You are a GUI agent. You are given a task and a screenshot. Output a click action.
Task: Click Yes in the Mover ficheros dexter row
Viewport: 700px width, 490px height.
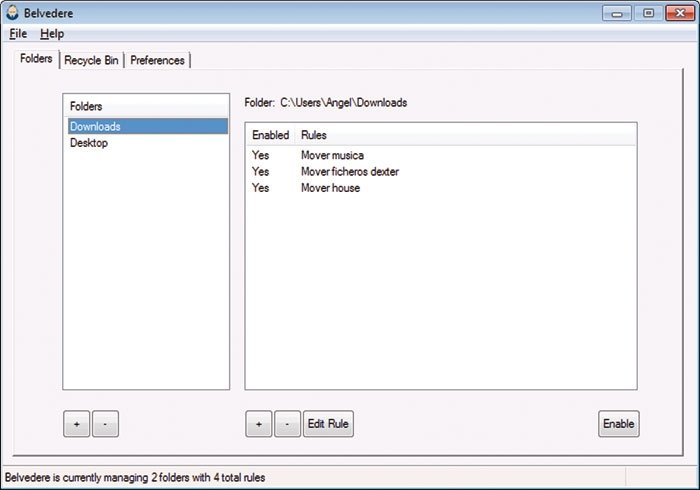click(x=260, y=171)
